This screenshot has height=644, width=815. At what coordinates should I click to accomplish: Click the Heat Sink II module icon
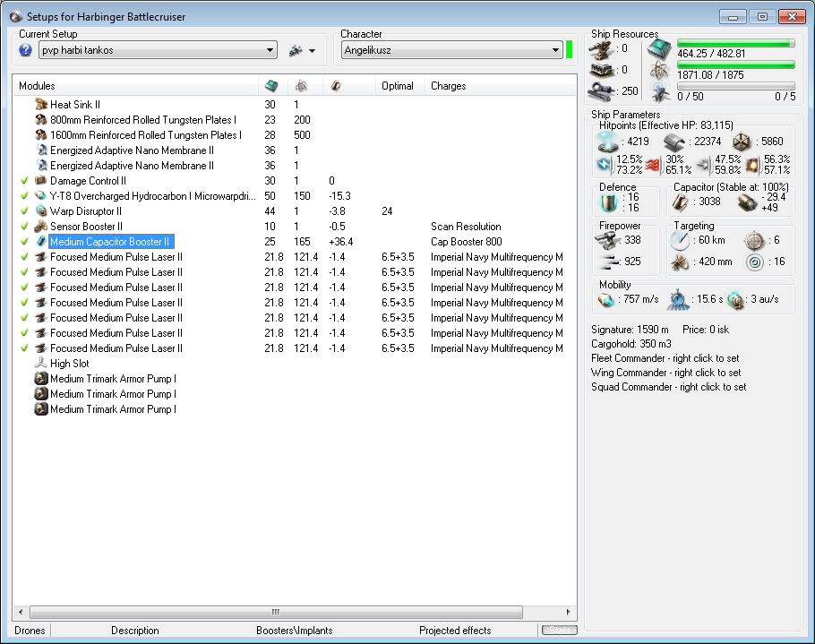[41, 105]
